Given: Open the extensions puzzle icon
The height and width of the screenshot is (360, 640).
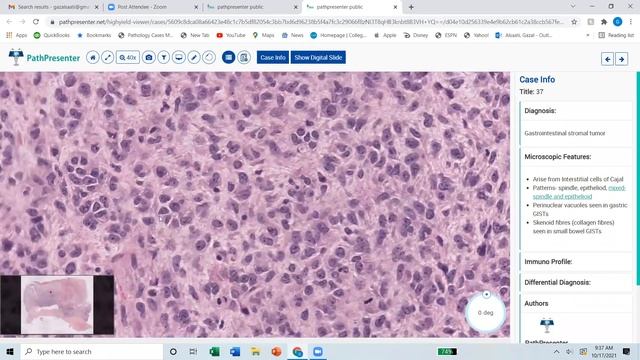Looking at the screenshot, I should tap(604, 22).
